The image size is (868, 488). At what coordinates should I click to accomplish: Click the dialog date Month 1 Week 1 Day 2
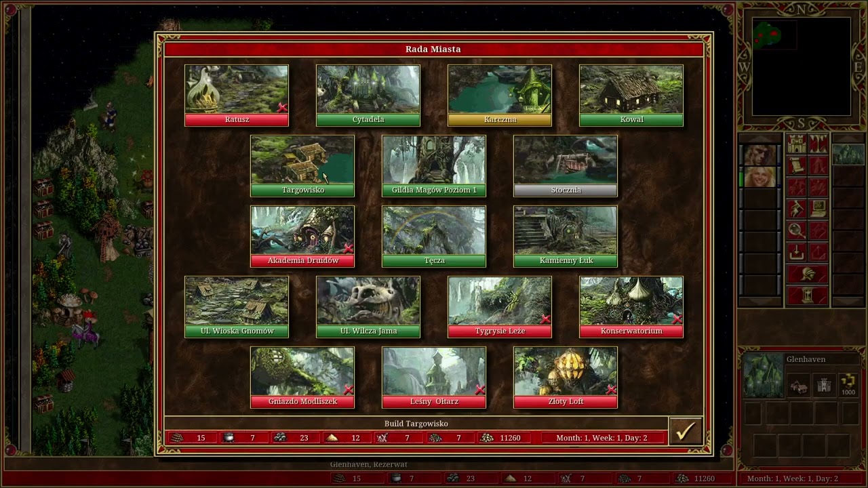[601, 438]
